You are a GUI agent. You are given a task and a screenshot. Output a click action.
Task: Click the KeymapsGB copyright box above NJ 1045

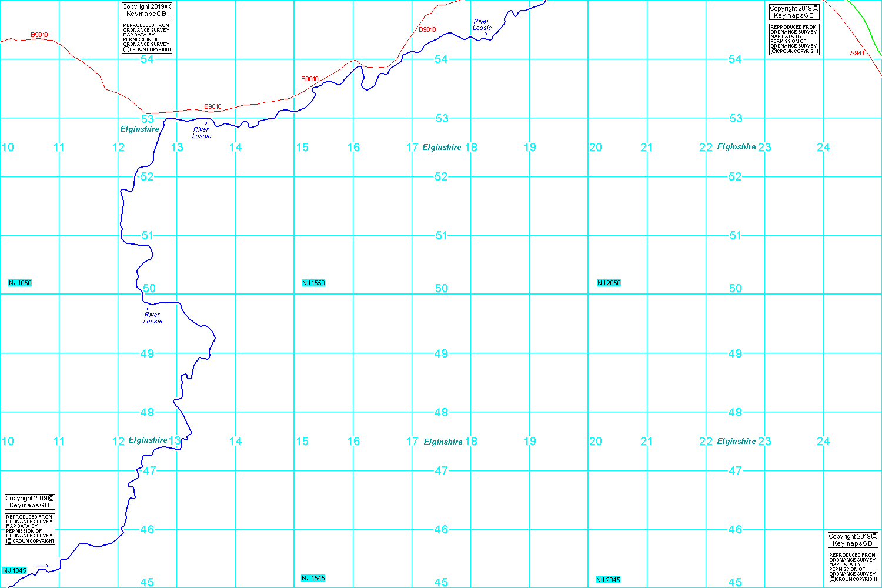click(x=30, y=502)
